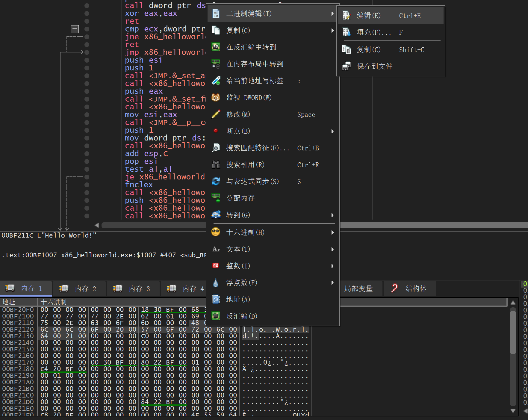Click the sunglasses emoji icon for 十六进制
The width and height of the screenshot is (528, 420).
tap(216, 232)
